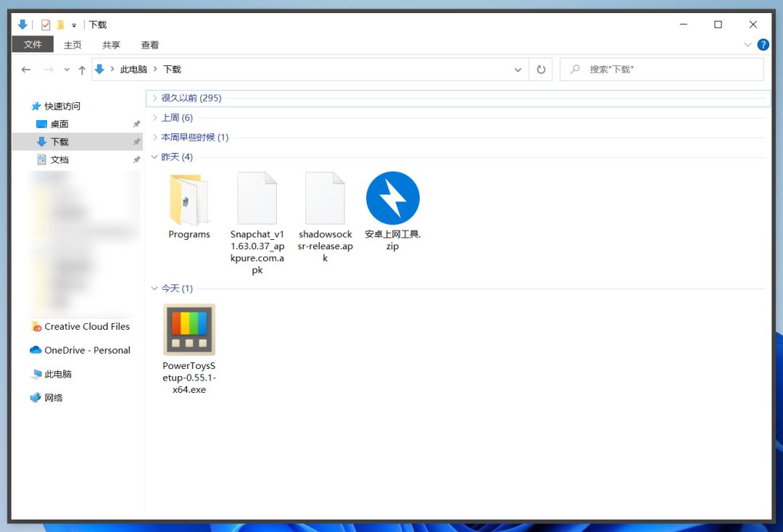This screenshot has height=532, width=783.
Task: Select the 安卓上网工具.zip lightning bolt icon
Action: (x=392, y=198)
